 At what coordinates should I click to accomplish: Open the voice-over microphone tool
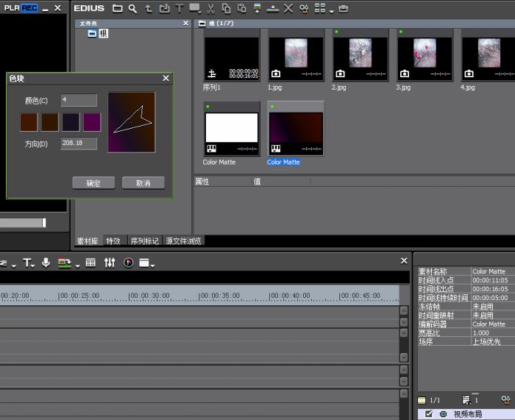46,263
